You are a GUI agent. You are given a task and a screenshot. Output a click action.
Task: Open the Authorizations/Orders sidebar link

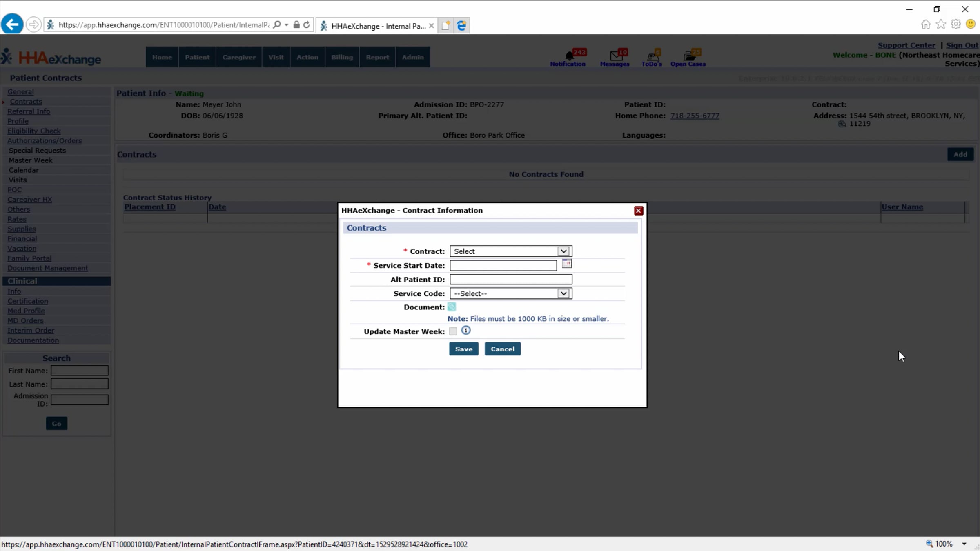click(45, 141)
